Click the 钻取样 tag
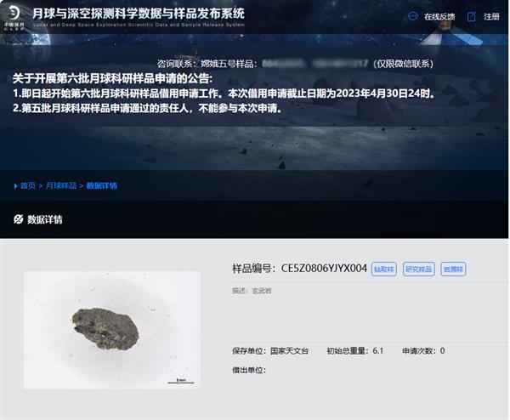The image size is (510, 420). click(x=384, y=269)
